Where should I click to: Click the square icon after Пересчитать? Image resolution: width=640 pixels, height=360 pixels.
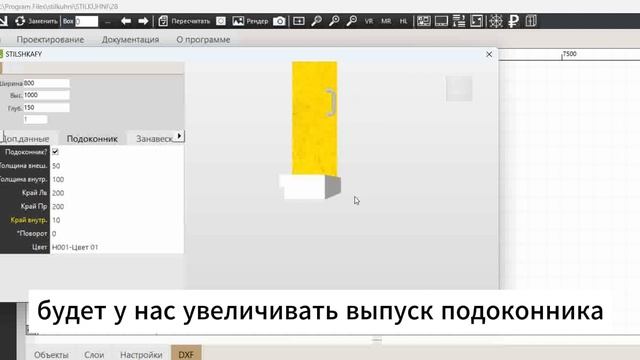221,21
